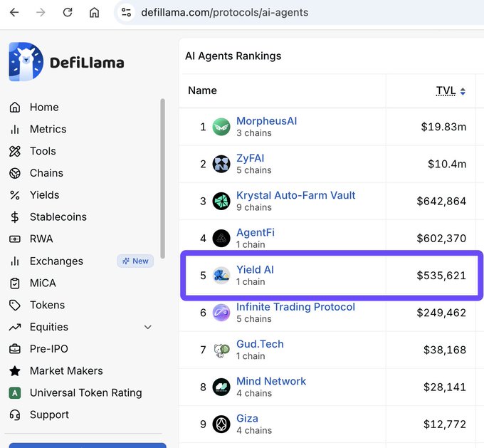Click '3 chains' under MorpheusAI

[x=254, y=133]
